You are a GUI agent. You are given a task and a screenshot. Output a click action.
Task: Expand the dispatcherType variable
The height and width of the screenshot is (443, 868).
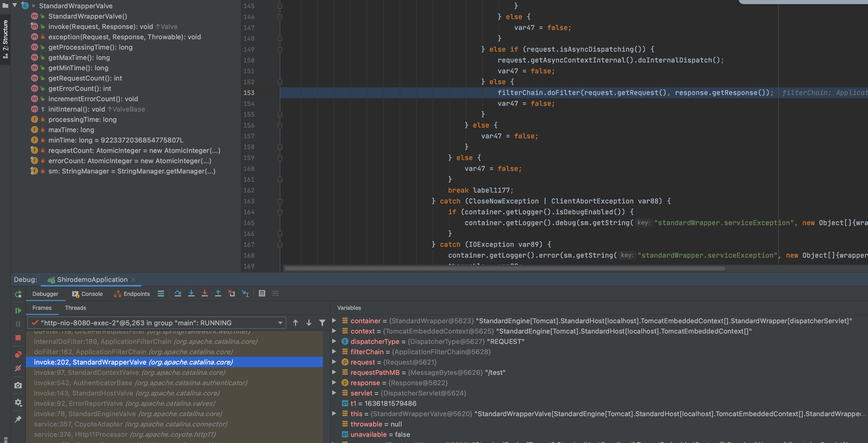pos(334,341)
